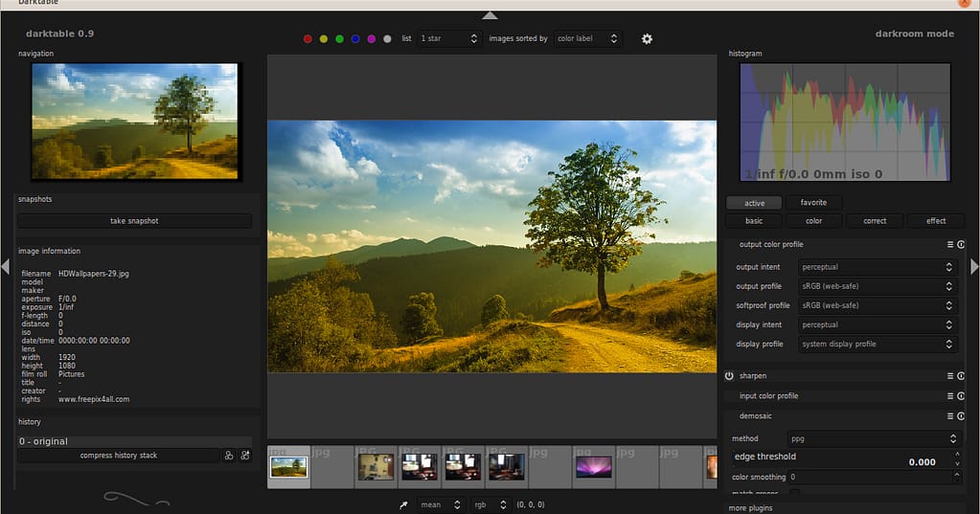Open the output intent dropdown
The height and width of the screenshot is (514, 980).
pos(877,267)
